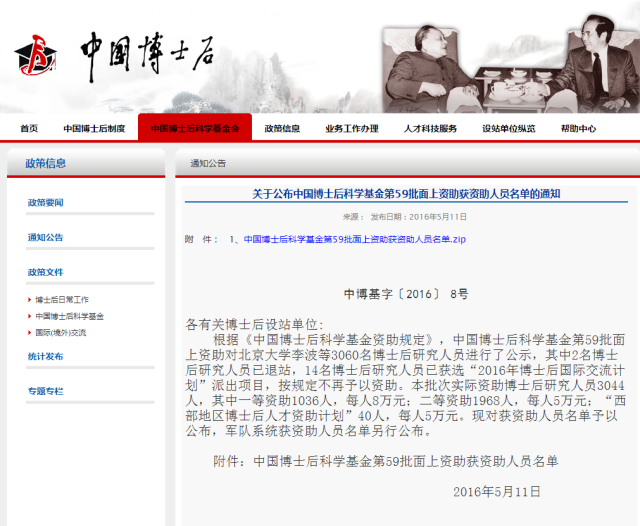Open the 人才科技服务 menu item
Screen dimensions: 640x526
click(x=430, y=128)
